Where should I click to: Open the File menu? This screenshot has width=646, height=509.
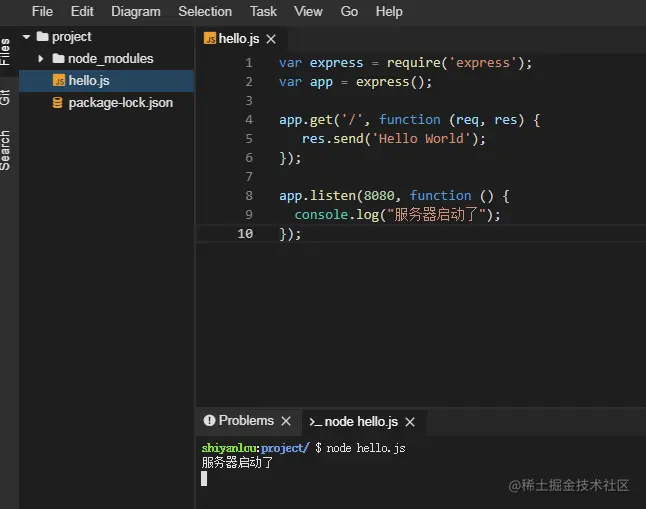[x=42, y=12]
